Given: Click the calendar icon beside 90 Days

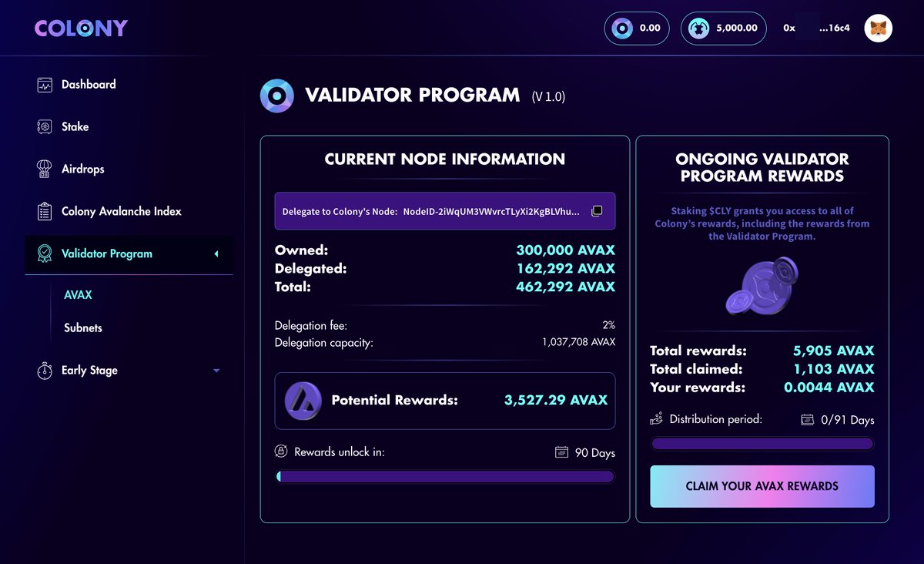Looking at the screenshot, I should [561, 452].
